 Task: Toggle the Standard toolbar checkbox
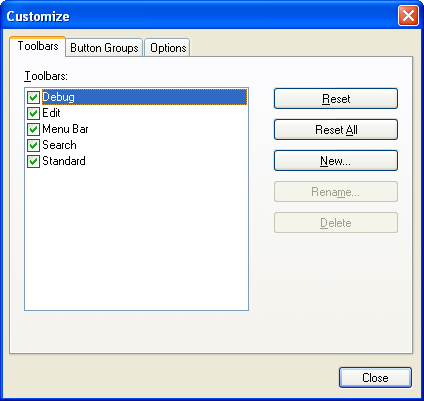[33, 161]
